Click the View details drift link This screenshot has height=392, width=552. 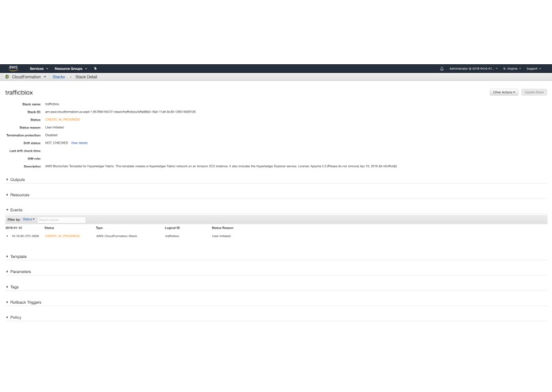79,143
